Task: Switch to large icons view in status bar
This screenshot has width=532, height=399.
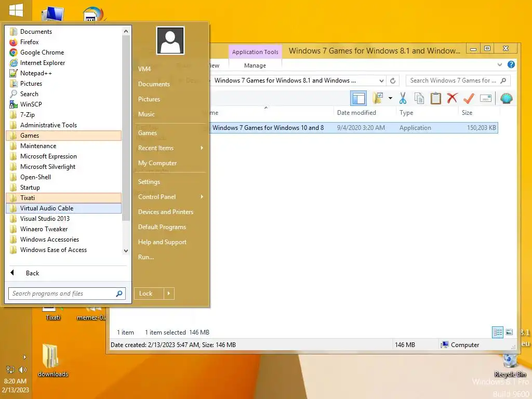Action: click(509, 332)
